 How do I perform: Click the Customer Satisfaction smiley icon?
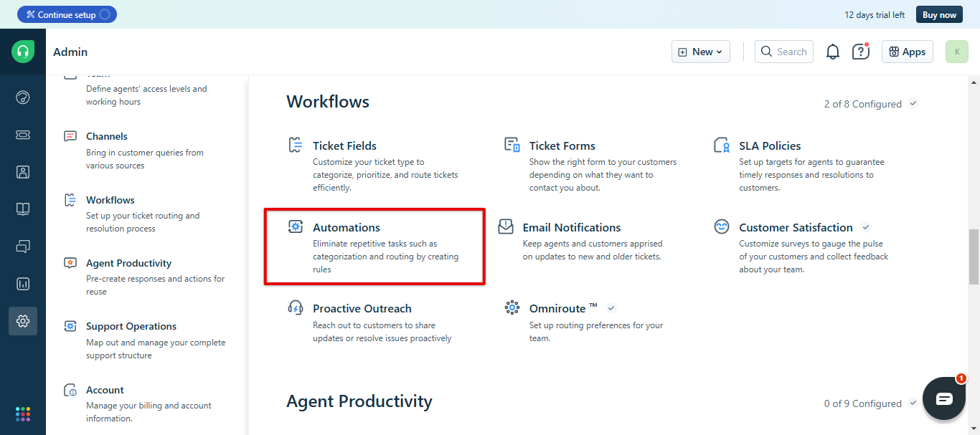722,227
